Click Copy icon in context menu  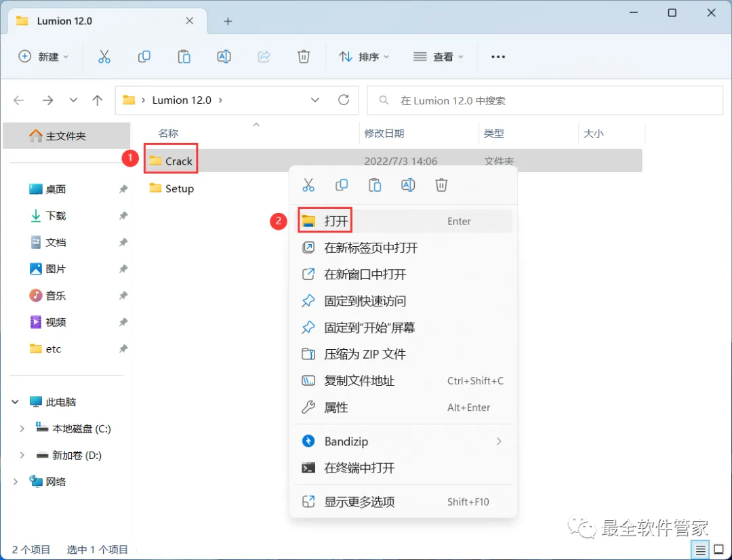341,185
